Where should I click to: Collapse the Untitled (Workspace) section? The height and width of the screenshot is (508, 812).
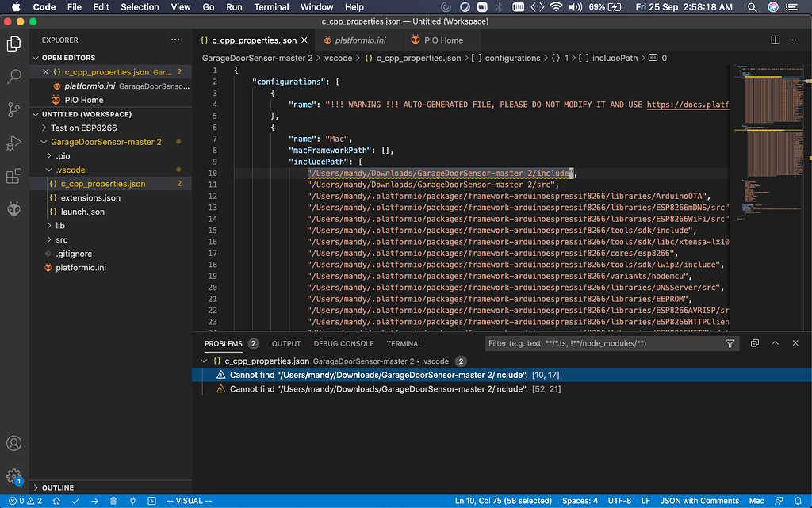tap(36, 114)
